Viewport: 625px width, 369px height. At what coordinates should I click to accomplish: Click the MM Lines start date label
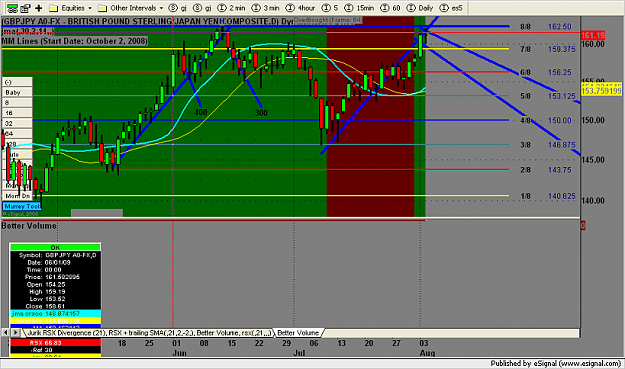point(75,41)
